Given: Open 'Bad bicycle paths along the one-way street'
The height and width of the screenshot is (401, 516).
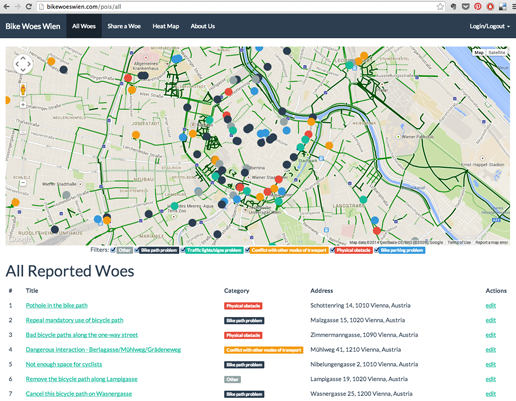Looking at the screenshot, I should pyautogui.click(x=82, y=335).
